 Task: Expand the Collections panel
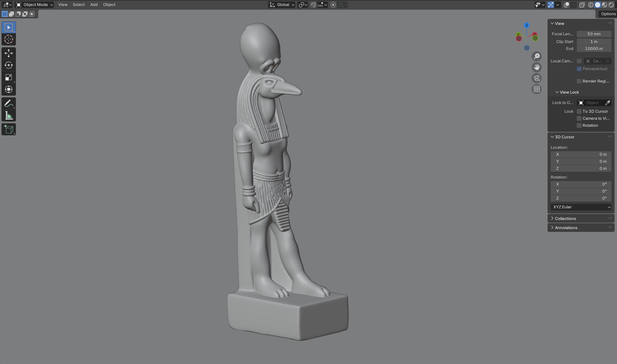[x=565, y=219]
